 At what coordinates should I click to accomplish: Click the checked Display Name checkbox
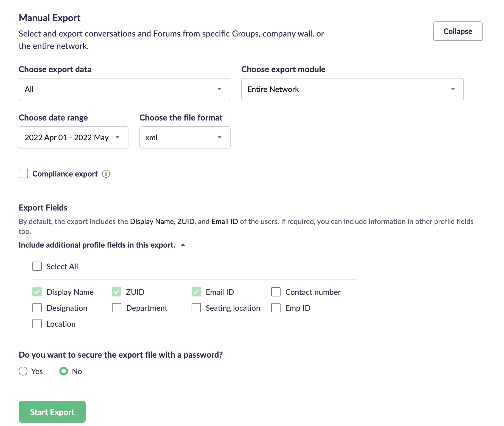37,292
